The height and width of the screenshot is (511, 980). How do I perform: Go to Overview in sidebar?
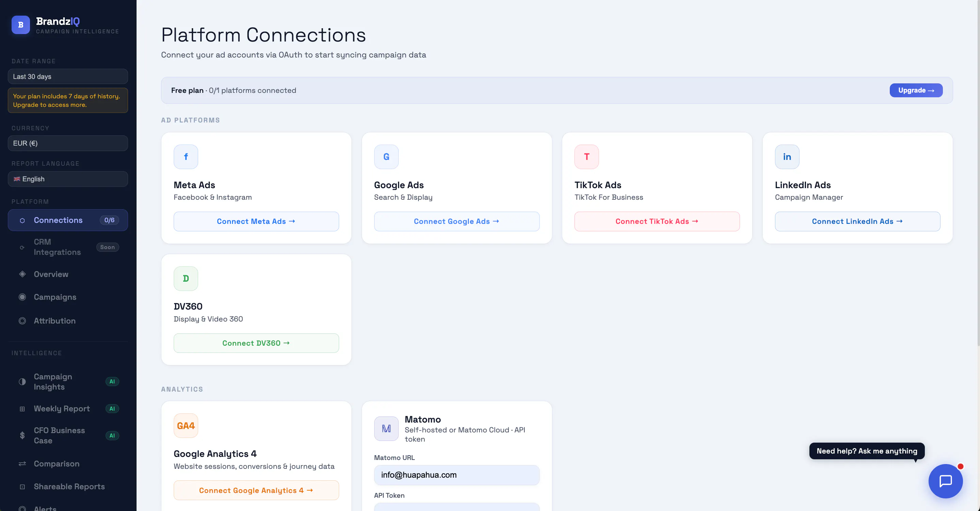tap(68, 274)
